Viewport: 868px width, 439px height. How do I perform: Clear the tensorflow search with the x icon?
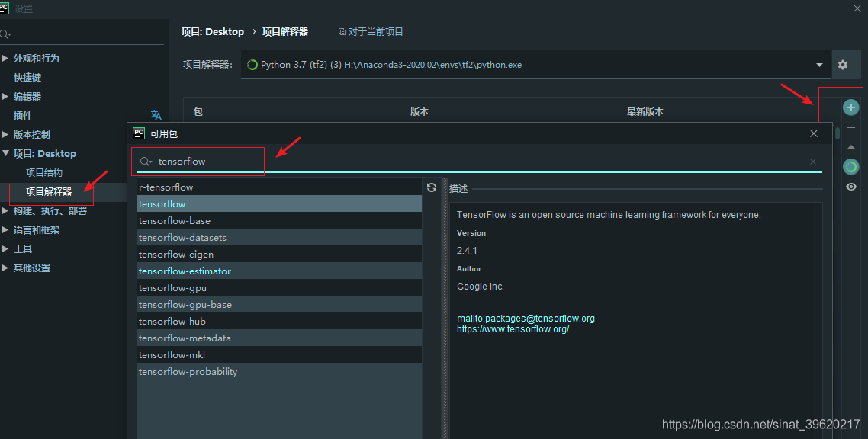click(812, 162)
